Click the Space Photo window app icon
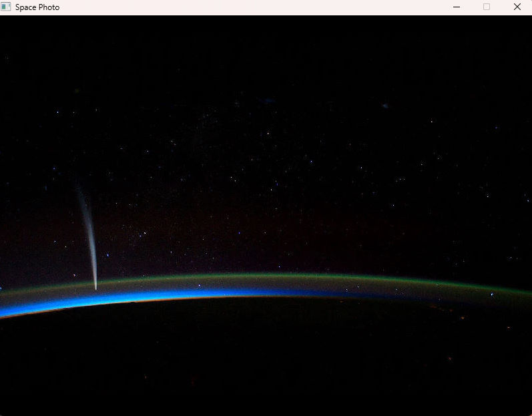 6,7
